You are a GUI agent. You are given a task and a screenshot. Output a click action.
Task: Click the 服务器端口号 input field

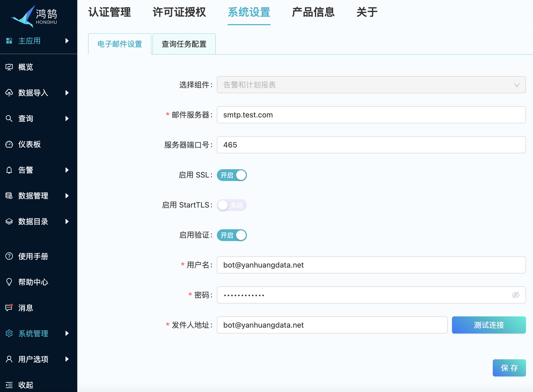371,145
